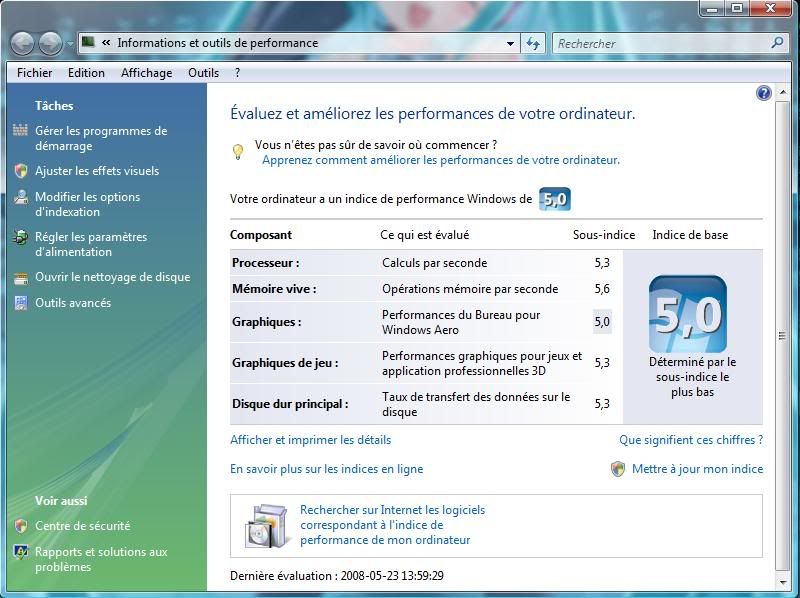Select the Graphiques : row label

tap(266, 322)
